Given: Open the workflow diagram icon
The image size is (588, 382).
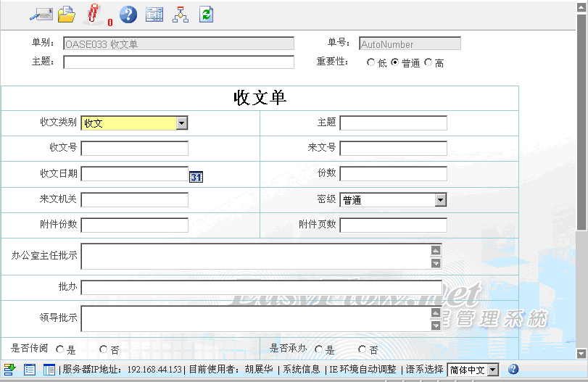Looking at the screenshot, I should click(x=181, y=14).
